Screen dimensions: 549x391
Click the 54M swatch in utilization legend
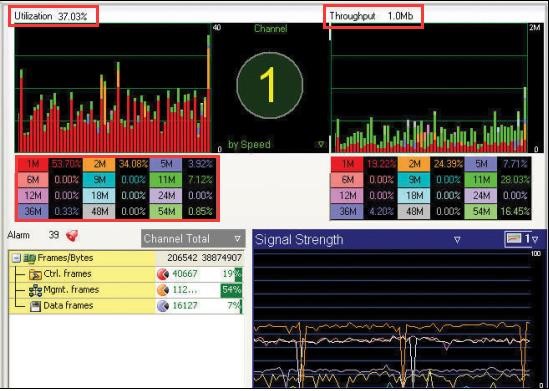(166, 211)
